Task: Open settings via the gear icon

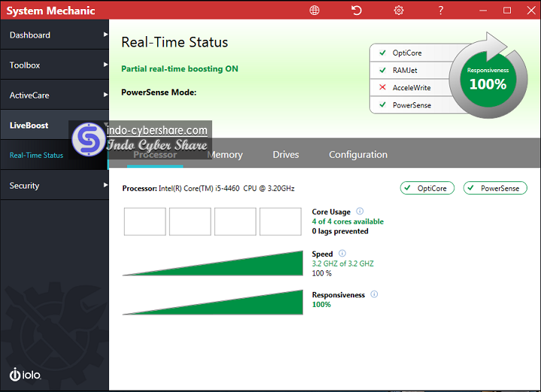Action: pos(399,11)
